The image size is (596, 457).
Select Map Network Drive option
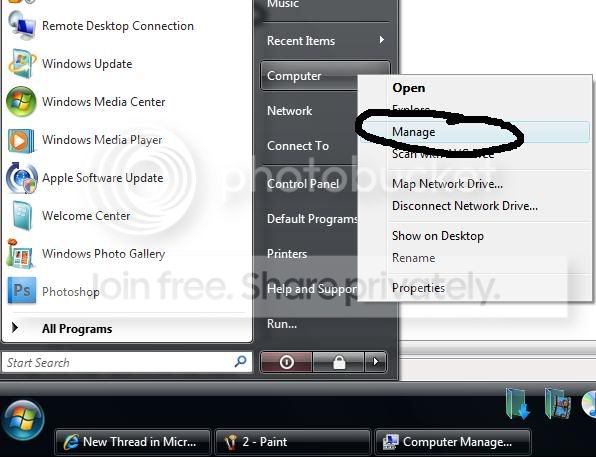(x=447, y=184)
